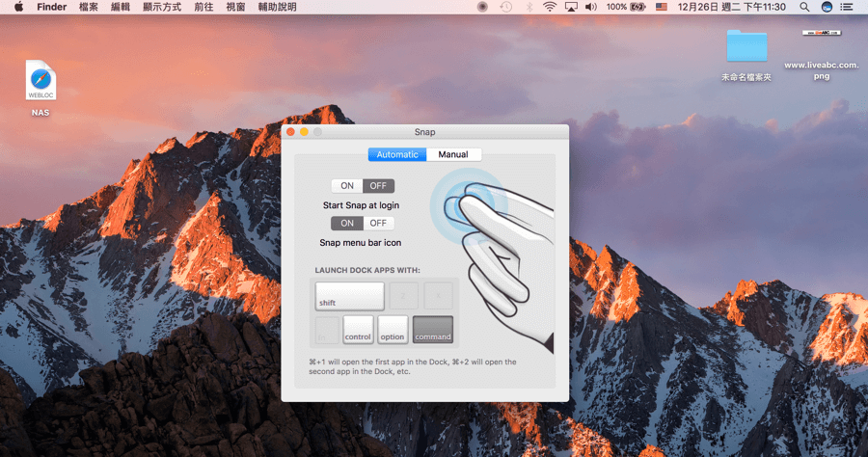Image resolution: width=868 pixels, height=457 pixels.
Task: Toggle the control modifier key
Action: tap(358, 330)
